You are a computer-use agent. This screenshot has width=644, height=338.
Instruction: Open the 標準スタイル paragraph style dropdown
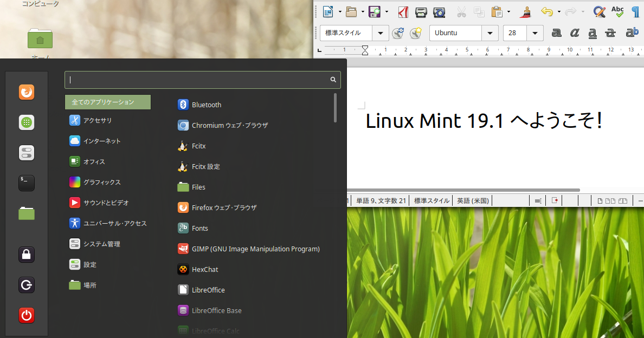(380, 32)
